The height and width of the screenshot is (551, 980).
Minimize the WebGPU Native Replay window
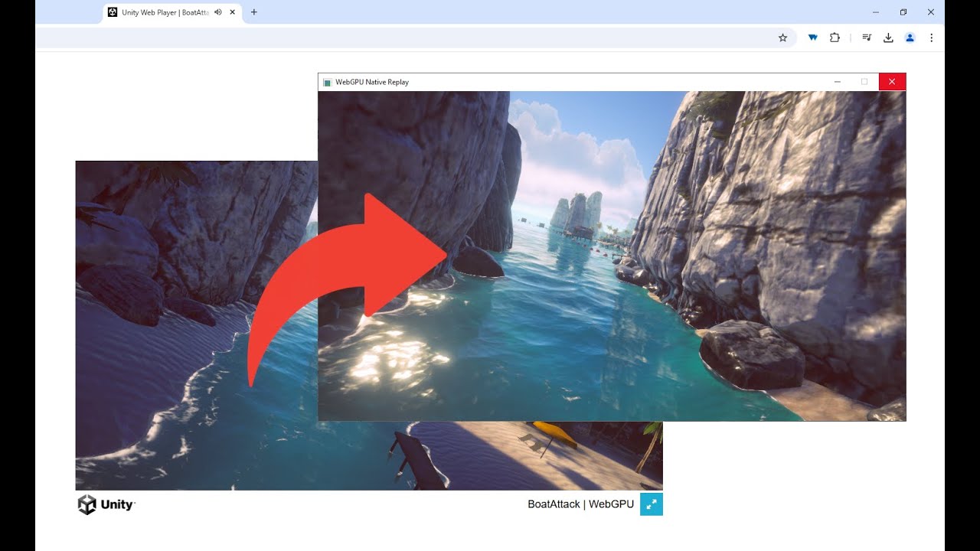(838, 82)
